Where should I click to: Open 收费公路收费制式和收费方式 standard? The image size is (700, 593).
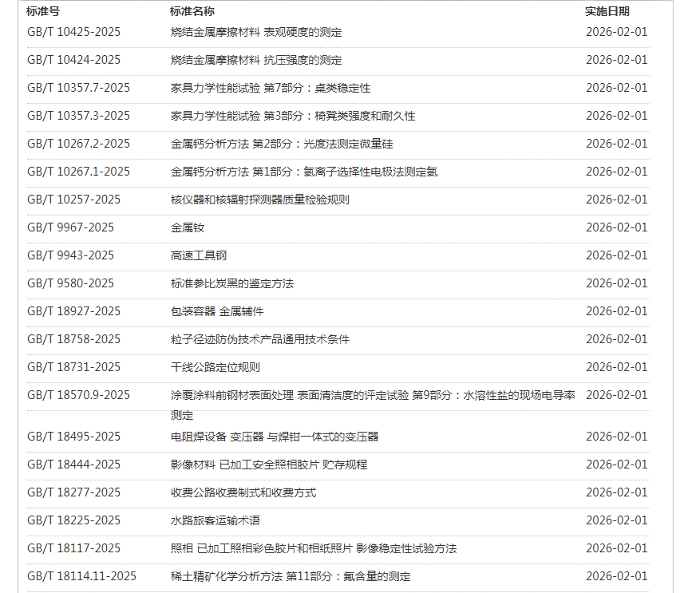coord(243,492)
